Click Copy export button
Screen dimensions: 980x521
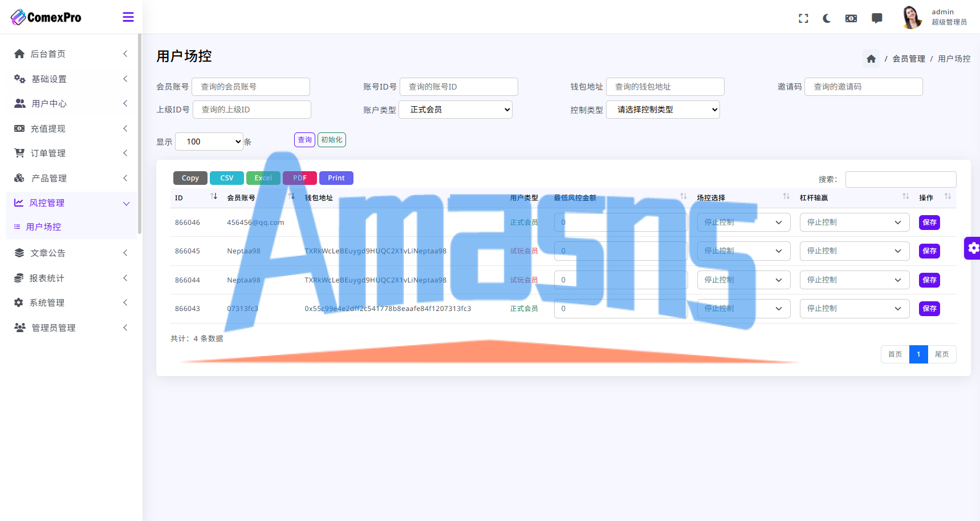click(190, 178)
